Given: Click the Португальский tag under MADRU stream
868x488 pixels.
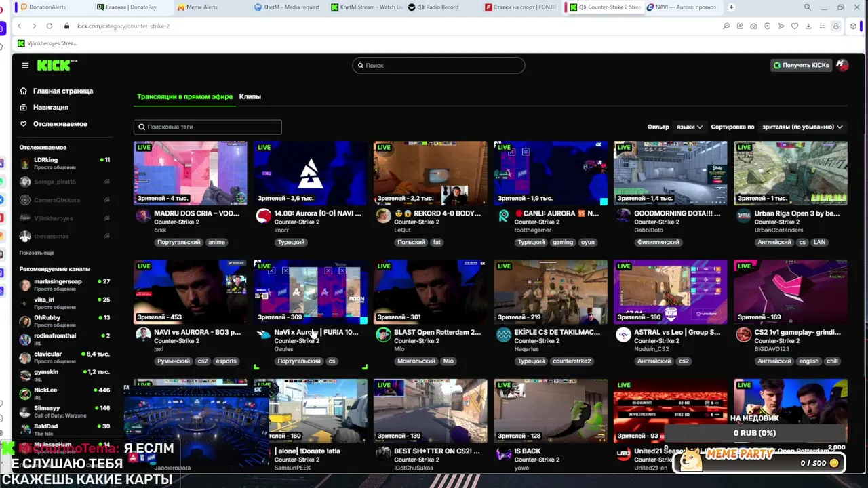Looking at the screenshot, I should coord(179,242).
